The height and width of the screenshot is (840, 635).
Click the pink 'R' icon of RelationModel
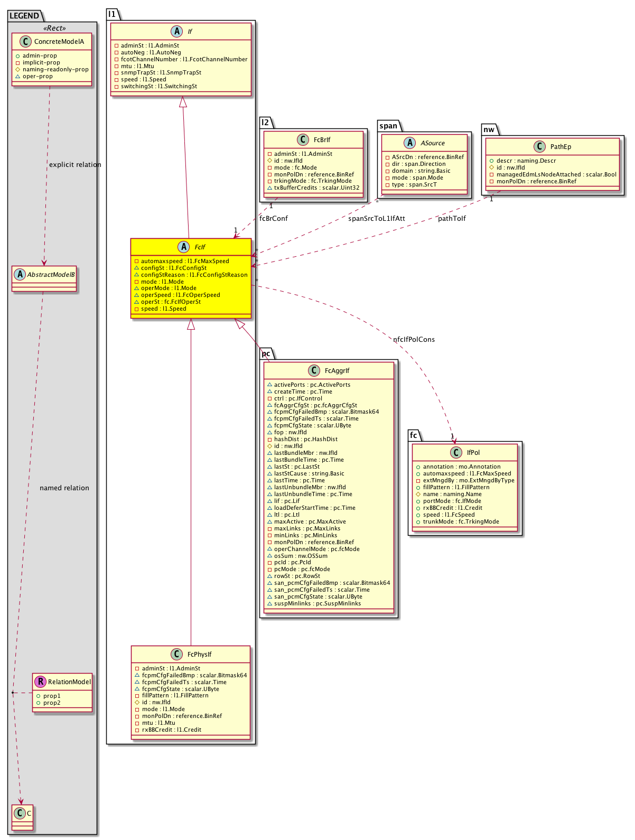click(40, 682)
